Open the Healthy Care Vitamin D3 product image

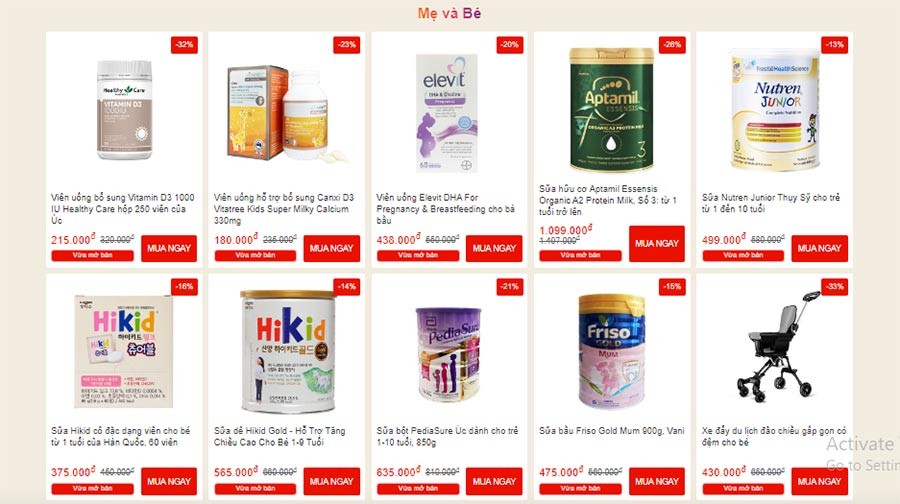tap(125, 110)
